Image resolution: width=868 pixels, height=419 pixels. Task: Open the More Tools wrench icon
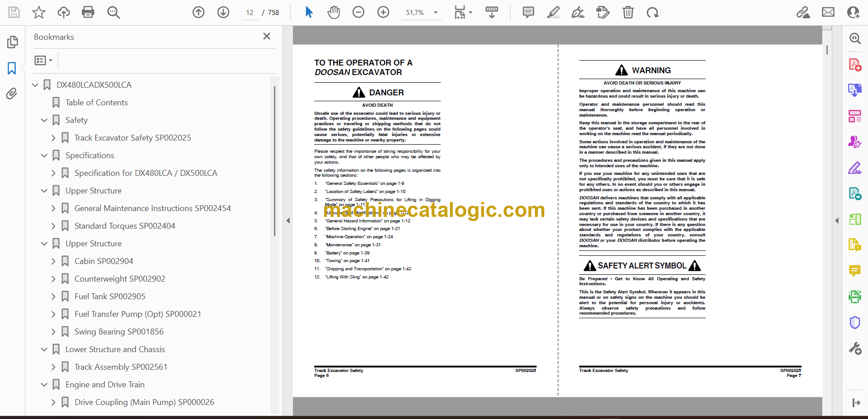[x=854, y=348]
